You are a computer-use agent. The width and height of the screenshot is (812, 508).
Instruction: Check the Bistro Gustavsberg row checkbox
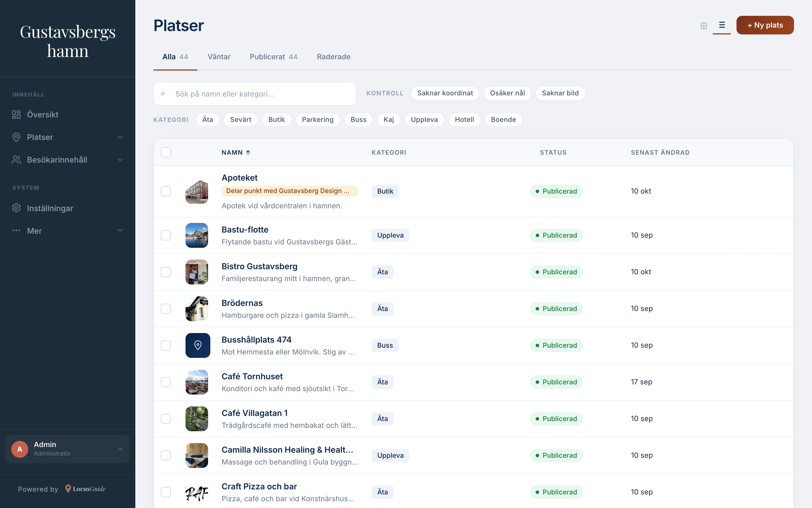click(x=166, y=272)
